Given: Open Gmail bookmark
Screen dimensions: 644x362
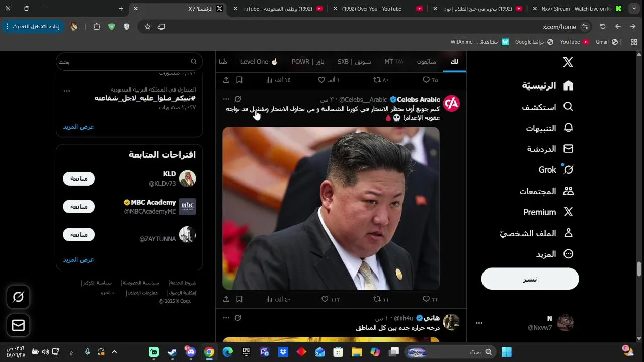Looking at the screenshot, I should pyautogui.click(x=606, y=42).
